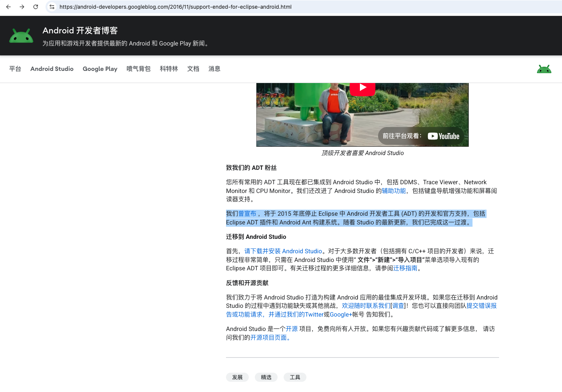Click the 欢迎随时联系我们 link

pyautogui.click(x=366, y=306)
